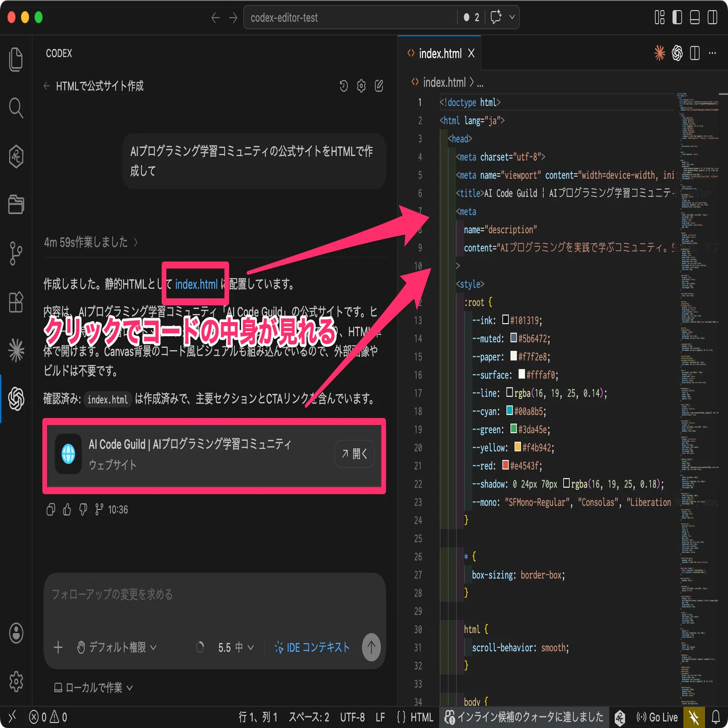Toggle the bottom panel
The height and width of the screenshot is (728, 728).
click(695, 18)
